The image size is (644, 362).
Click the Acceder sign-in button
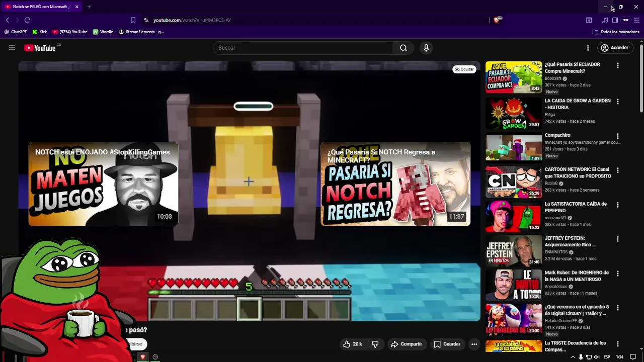614,48
